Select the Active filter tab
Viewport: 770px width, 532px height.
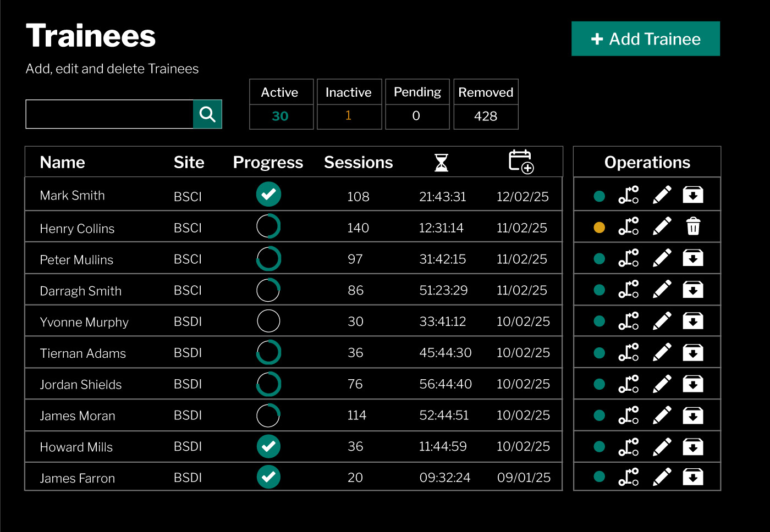coord(281,104)
